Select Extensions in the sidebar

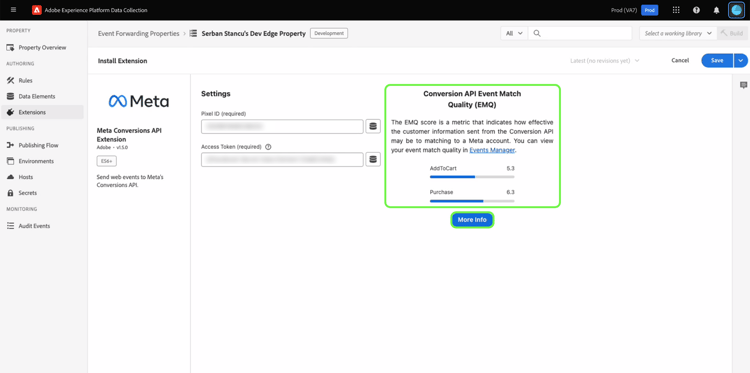tap(42, 112)
